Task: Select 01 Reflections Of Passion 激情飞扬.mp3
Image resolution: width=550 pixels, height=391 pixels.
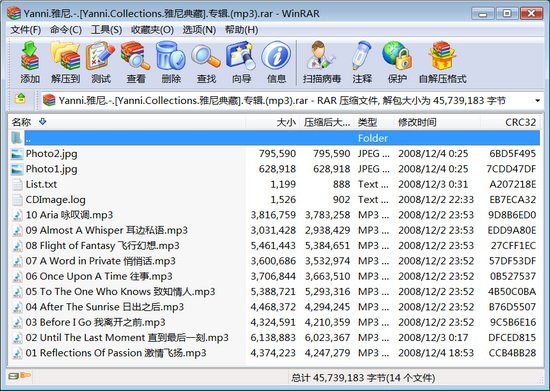Action: tap(274, 353)
